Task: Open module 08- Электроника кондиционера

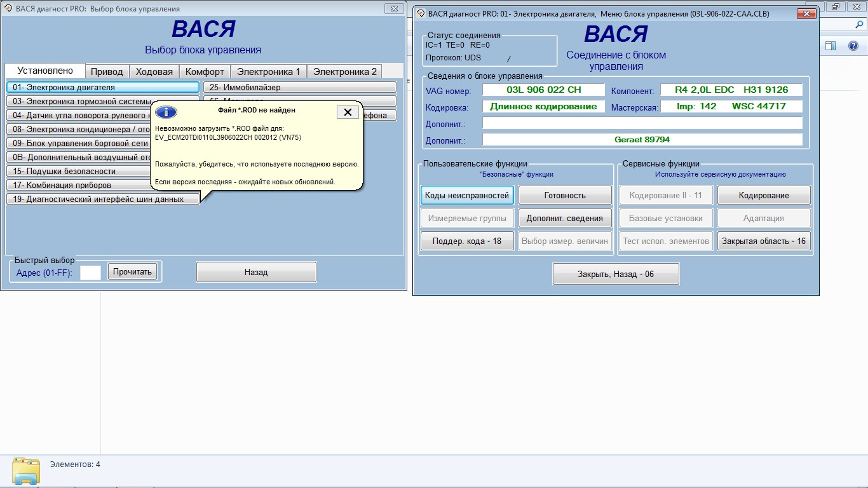Action: (79, 129)
